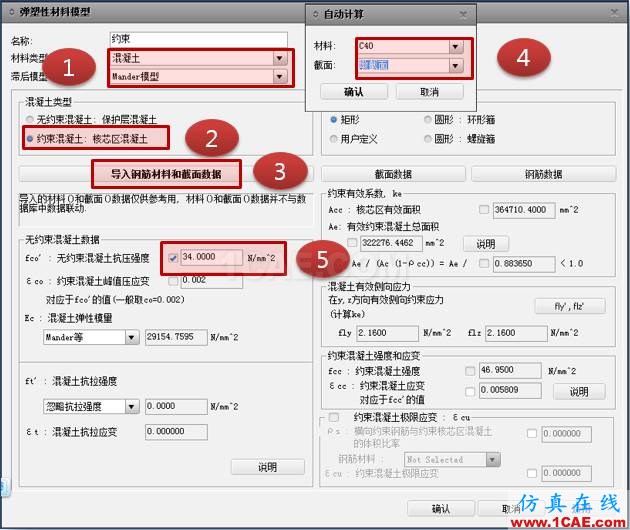Click the Acc value field 364710.4000

click(524, 210)
